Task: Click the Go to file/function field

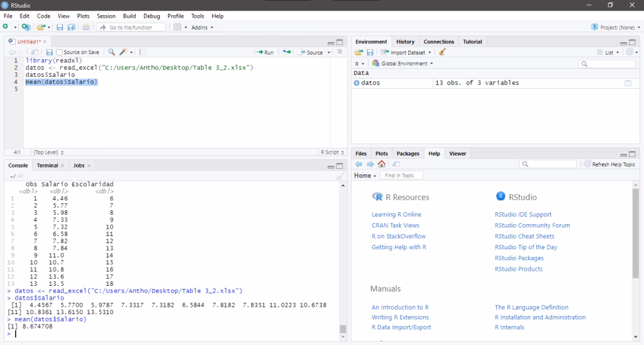Action: tap(131, 27)
